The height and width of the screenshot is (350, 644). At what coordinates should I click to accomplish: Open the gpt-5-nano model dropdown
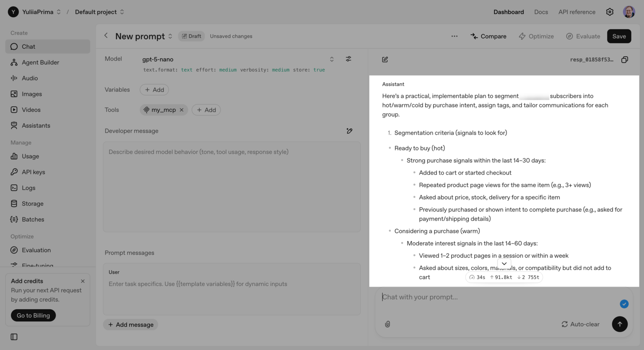[332, 59]
